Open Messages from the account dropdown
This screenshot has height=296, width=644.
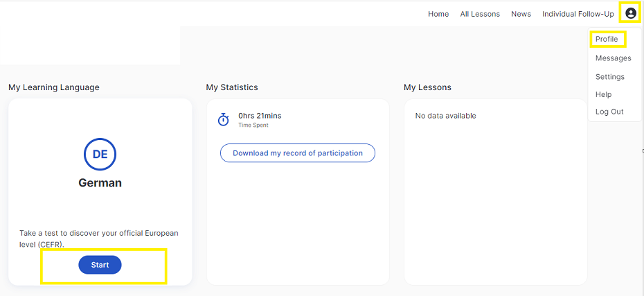(x=614, y=58)
